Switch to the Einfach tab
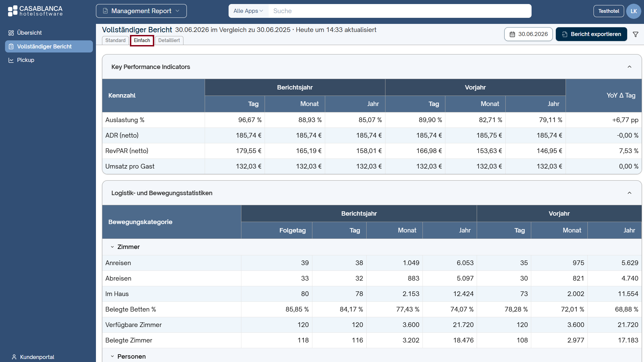The image size is (644, 362). [x=142, y=40]
